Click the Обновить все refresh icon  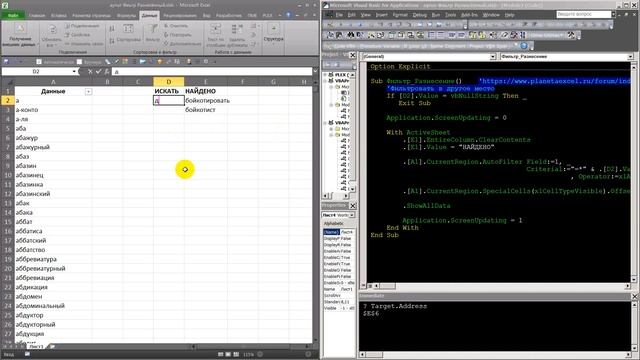coord(52,30)
